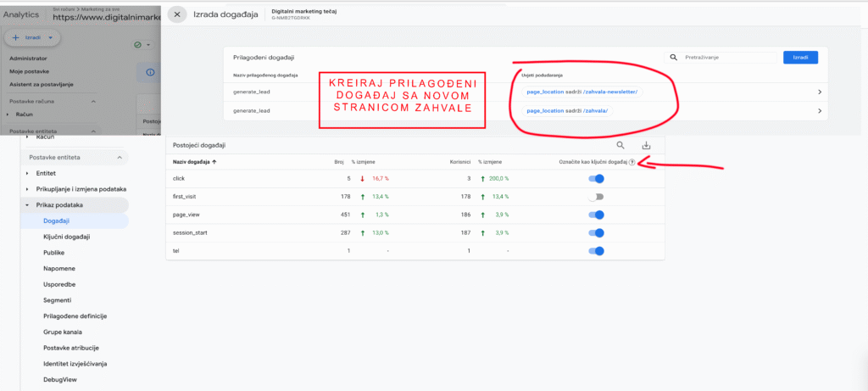Screen dimensions: 868x391
Task: Close the Izrada događaja panel
Action: 176,14
